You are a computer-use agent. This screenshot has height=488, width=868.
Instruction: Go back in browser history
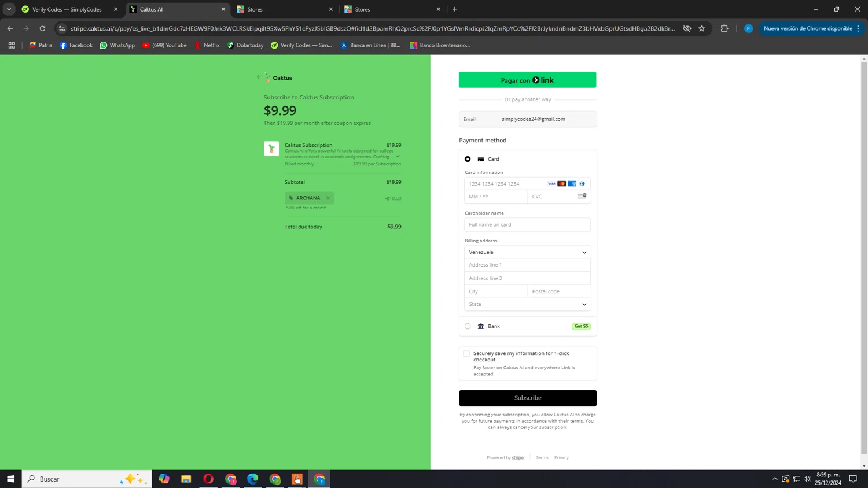click(10, 28)
